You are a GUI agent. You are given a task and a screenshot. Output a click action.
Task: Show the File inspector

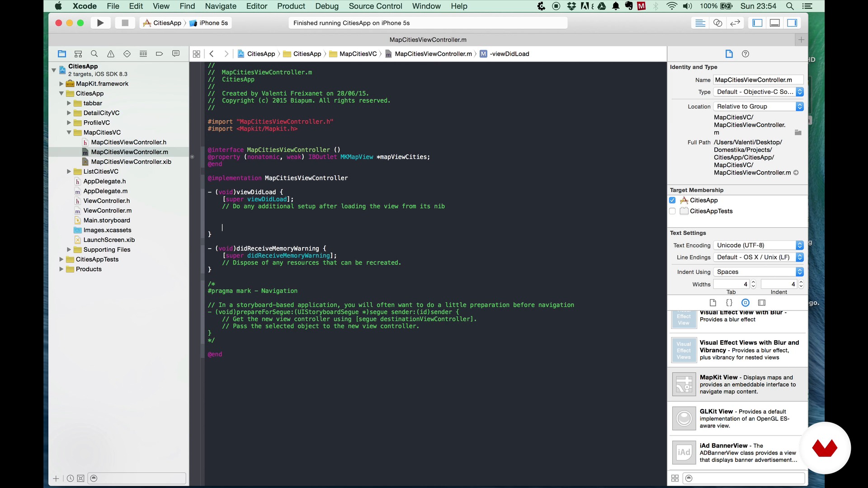pyautogui.click(x=729, y=54)
